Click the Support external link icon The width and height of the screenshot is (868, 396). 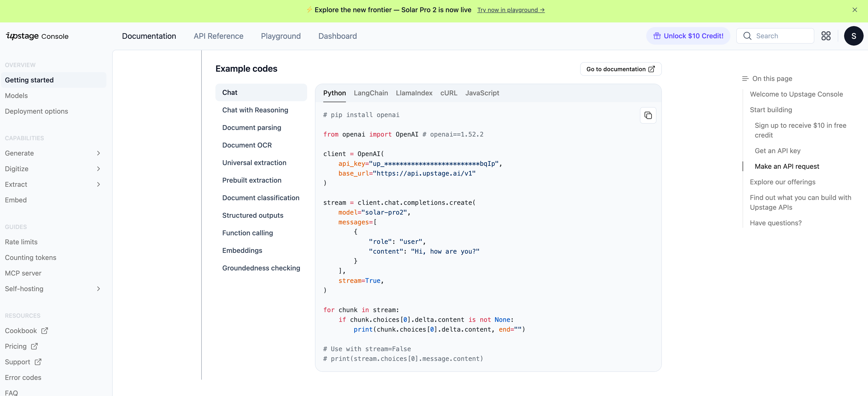click(x=38, y=362)
